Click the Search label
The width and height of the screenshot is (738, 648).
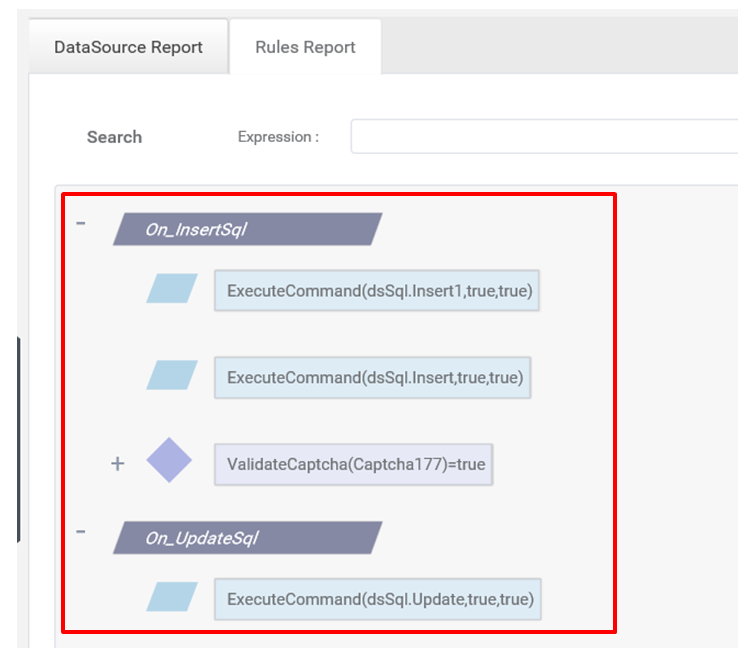pyautogui.click(x=114, y=137)
